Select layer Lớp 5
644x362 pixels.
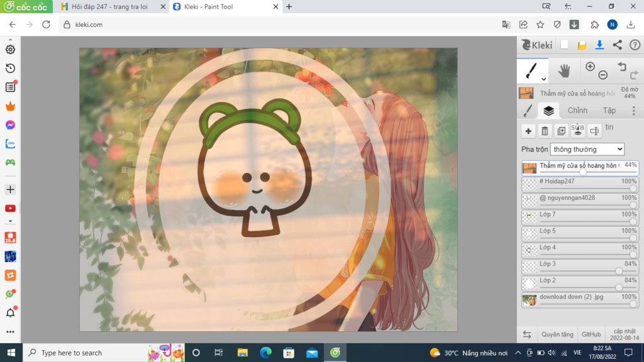[x=580, y=234]
